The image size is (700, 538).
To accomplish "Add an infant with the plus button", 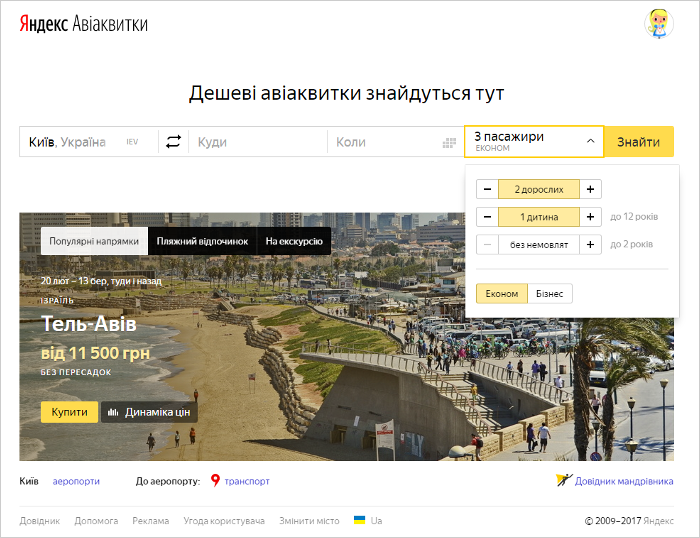I will pos(590,245).
